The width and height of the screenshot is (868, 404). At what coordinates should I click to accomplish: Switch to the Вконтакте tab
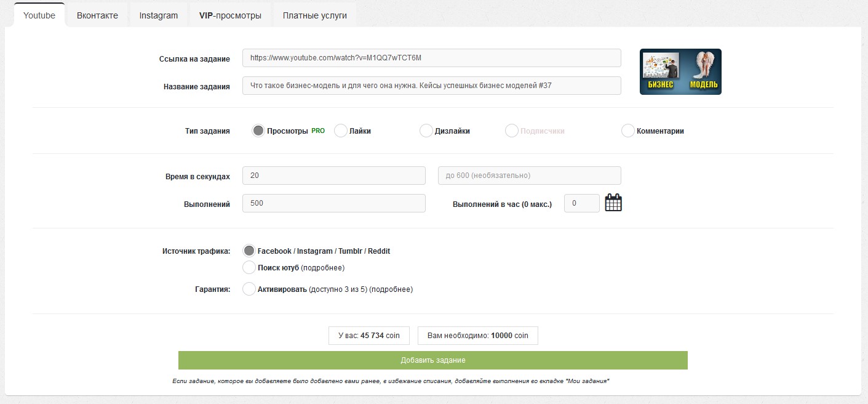(97, 15)
